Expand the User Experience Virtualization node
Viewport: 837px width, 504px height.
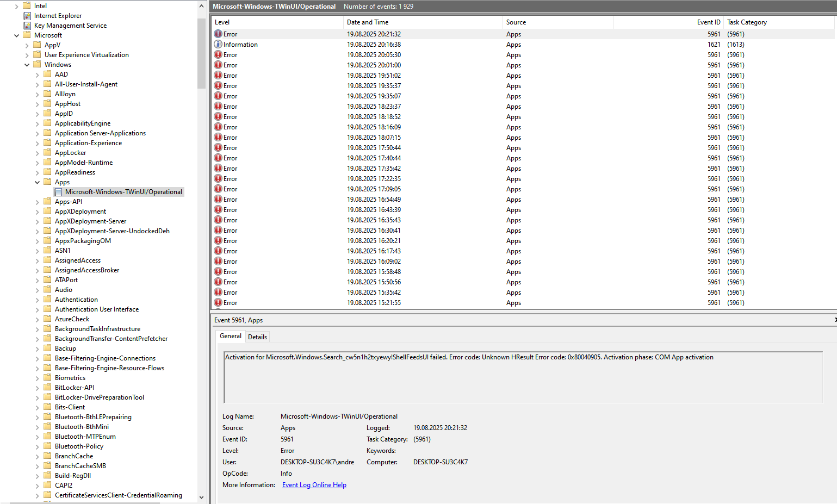[27, 55]
